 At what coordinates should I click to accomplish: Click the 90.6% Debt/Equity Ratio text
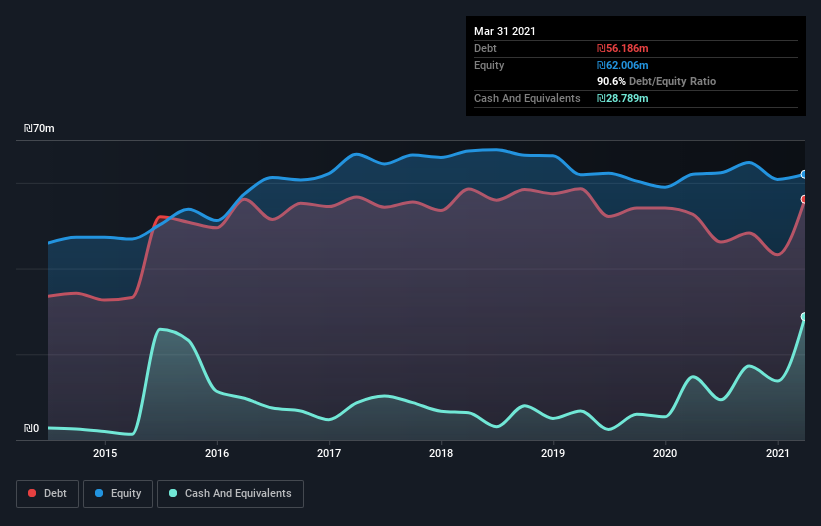657,82
